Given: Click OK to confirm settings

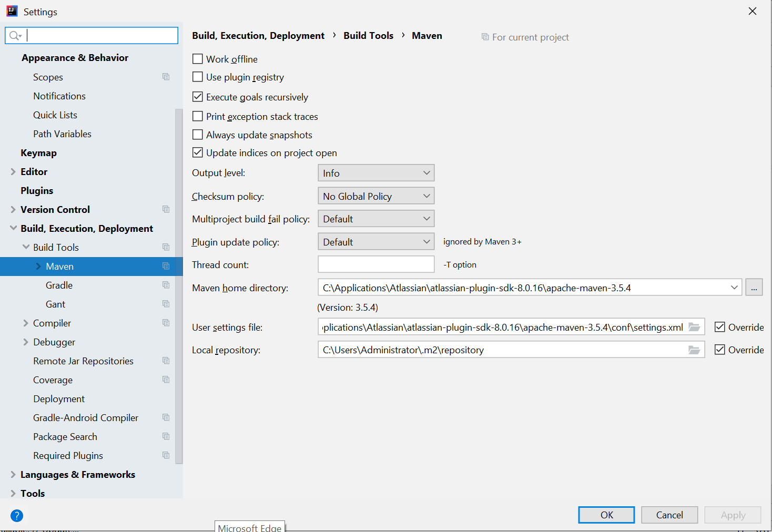Looking at the screenshot, I should (x=606, y=515).
